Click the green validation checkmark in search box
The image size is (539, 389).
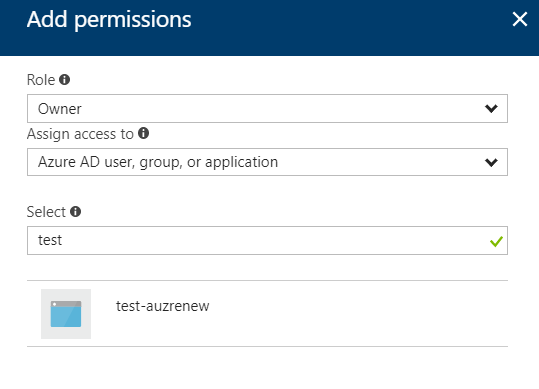click(x=496, y=241)
